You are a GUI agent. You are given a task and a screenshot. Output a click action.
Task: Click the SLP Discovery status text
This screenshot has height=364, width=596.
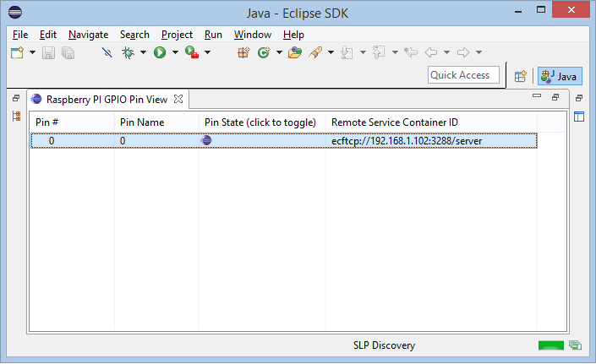click(384, 345)
